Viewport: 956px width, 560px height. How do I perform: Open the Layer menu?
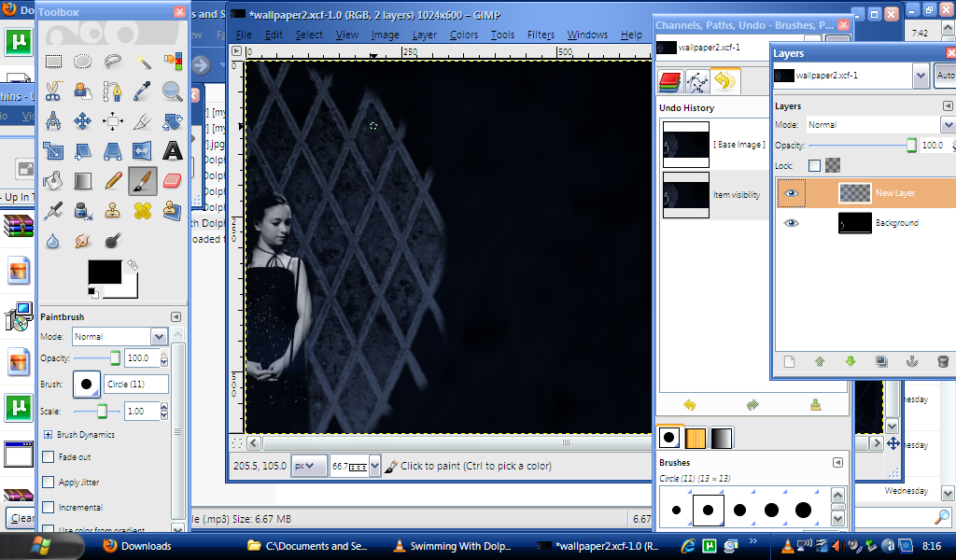tap(425, 35)
